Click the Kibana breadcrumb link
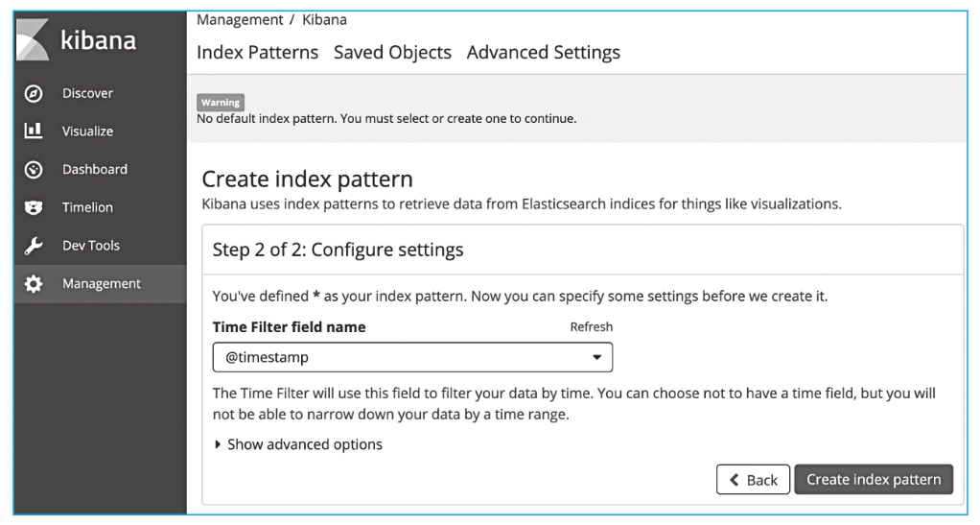980x525 pixels. click(x=324, y=19)
